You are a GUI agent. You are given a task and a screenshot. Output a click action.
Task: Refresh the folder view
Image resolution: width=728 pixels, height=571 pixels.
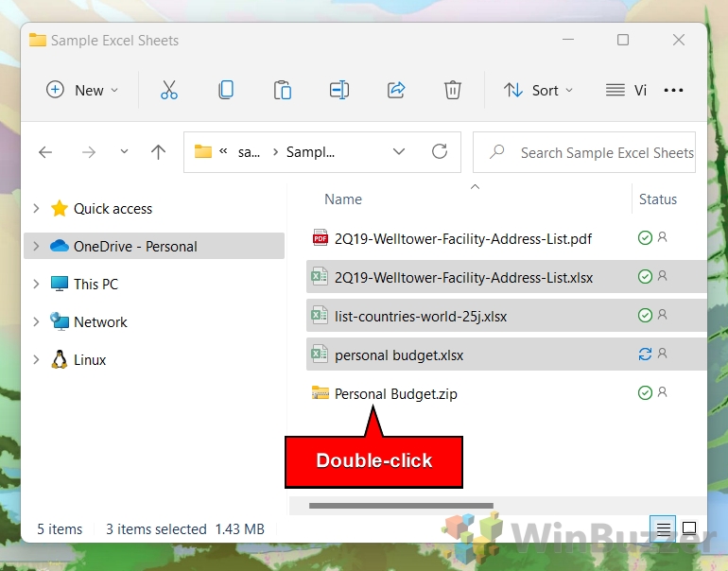point(440,151)
